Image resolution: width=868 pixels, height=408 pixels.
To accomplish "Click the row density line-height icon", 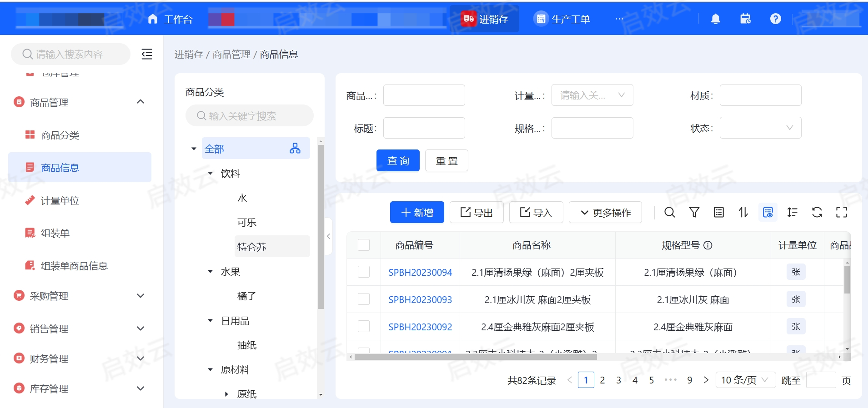I will click(792, 212).
